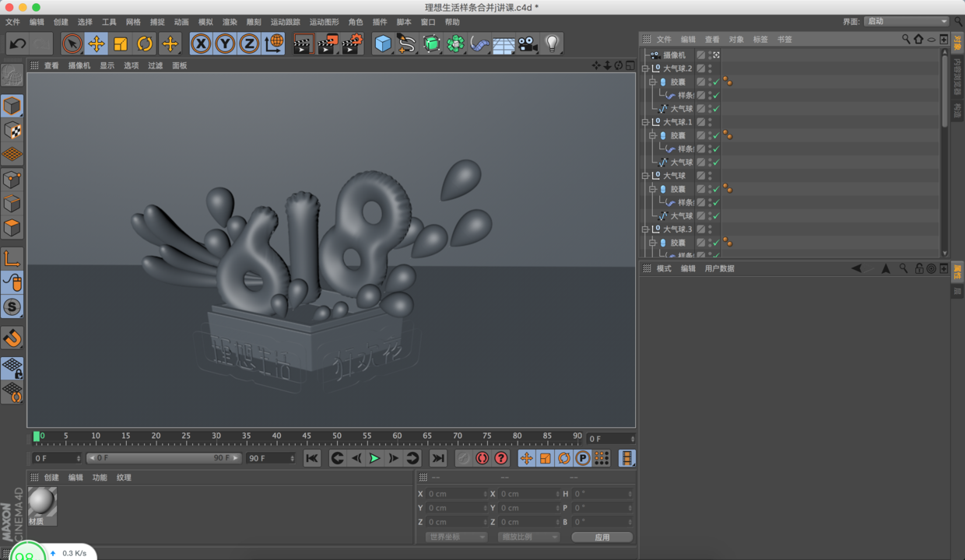This screenshot has height=560, width=965.
Task: Select Texture mode checkered cube icon
Action: point(12,130)
